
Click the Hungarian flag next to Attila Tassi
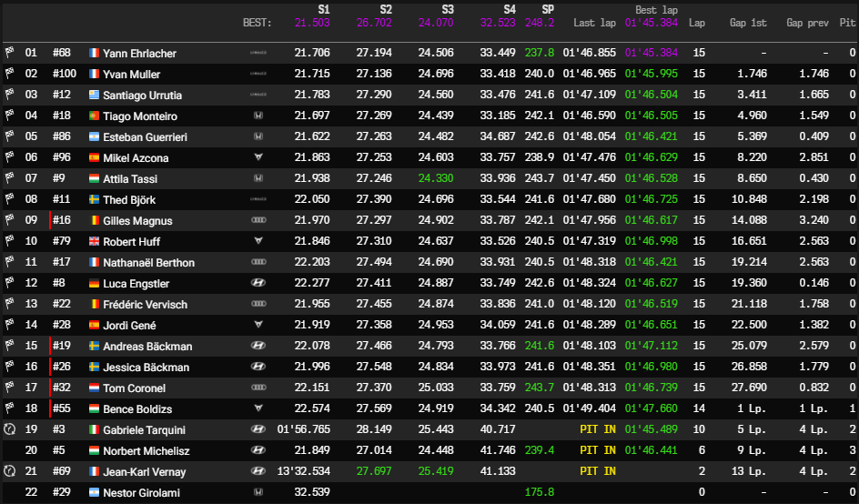pyautogui.click(x=95, y=178)
